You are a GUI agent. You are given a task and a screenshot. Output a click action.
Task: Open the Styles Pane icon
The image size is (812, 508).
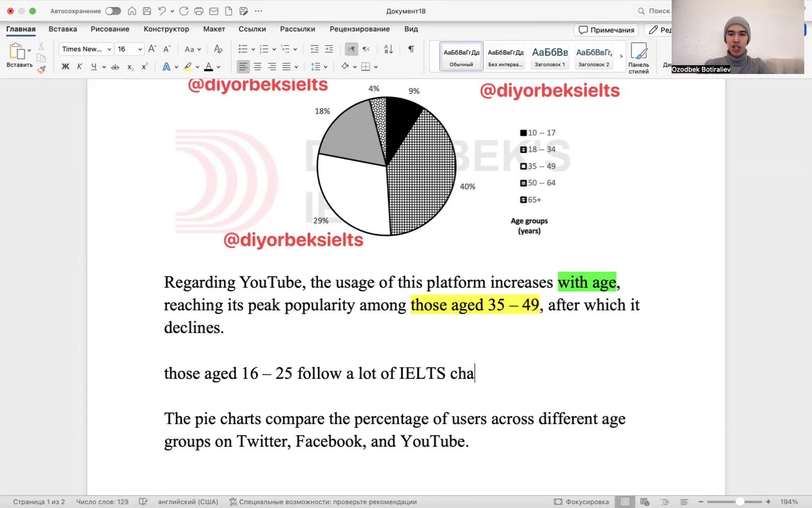click(x=639, y=57)
